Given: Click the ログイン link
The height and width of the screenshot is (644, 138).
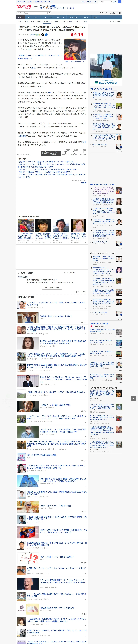Looking at the screenshot, I should point(42,8).
